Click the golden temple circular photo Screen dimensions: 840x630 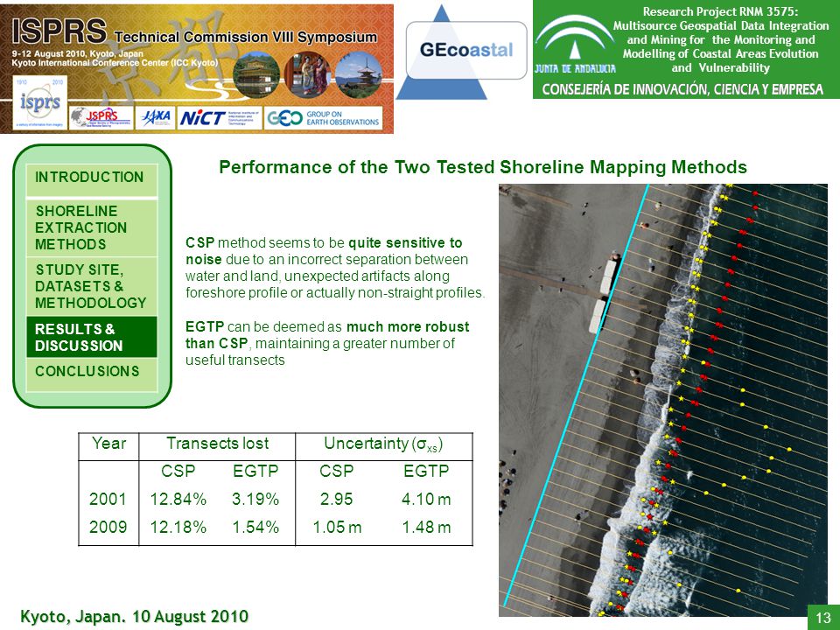(256, 73)
